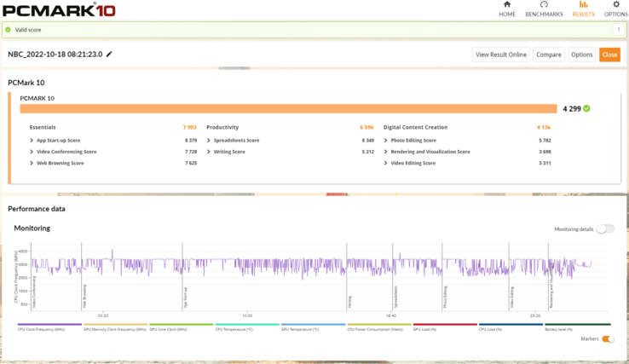629x364 pixels.
Task: Click the question mark help icon
Action: click(619, 30)
